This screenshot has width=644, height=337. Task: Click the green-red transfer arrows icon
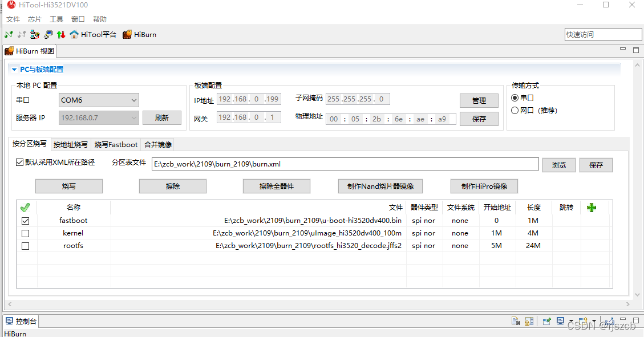click(61, 34)
